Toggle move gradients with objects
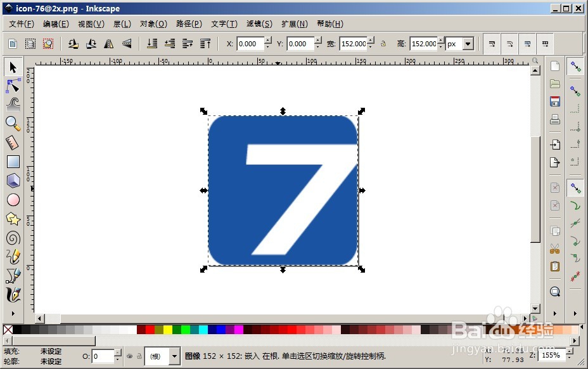Screen dimensions: 588x369 click(527, 44)
